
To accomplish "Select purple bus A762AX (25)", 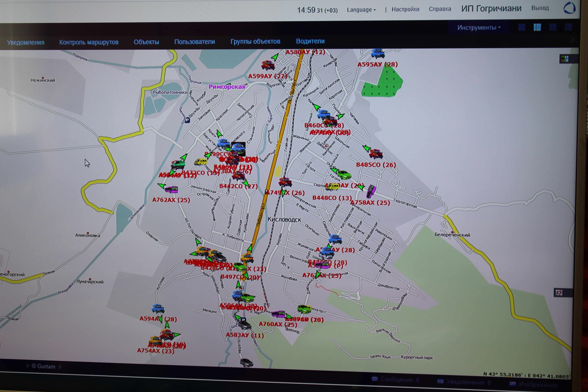I will (171, 190).
